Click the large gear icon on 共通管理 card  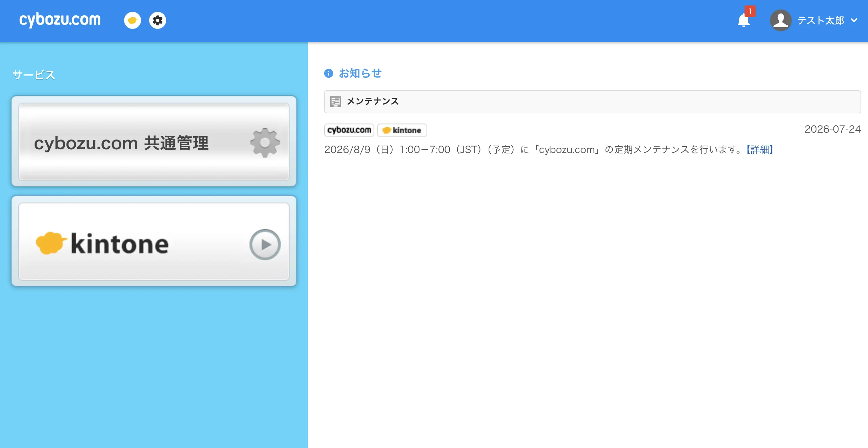tap(265, 143)
